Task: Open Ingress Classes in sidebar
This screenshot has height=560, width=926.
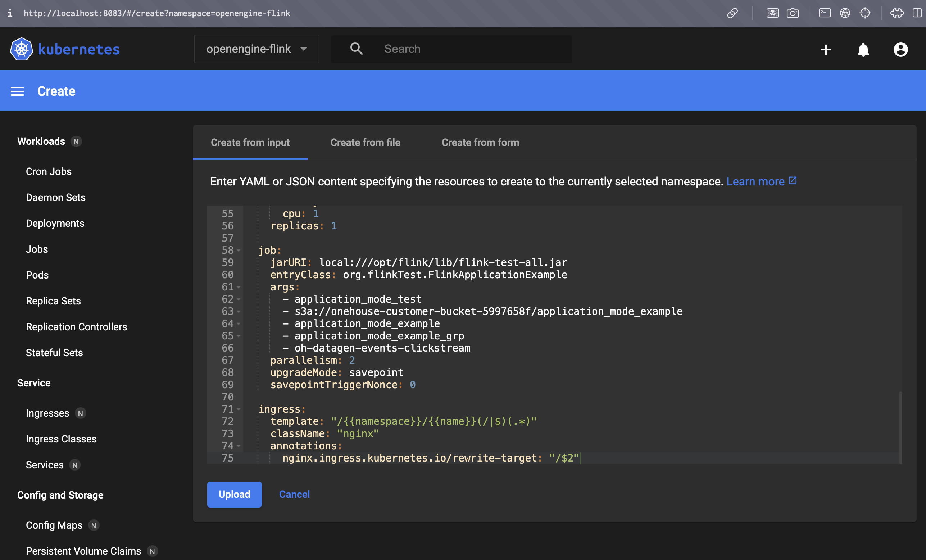Action: [61, 440]
